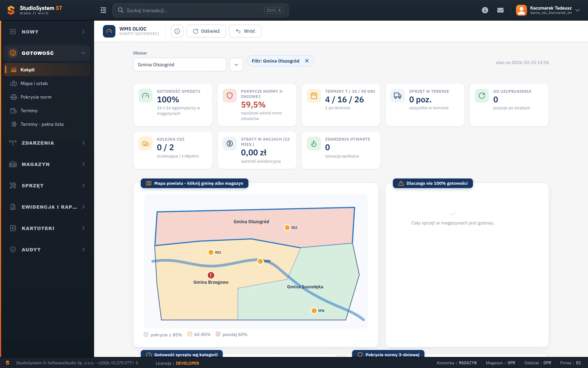This screenshot has width=588, height=368.
Task: Expand the NOWY sidebar section
Action: click(x=47, y=32)
